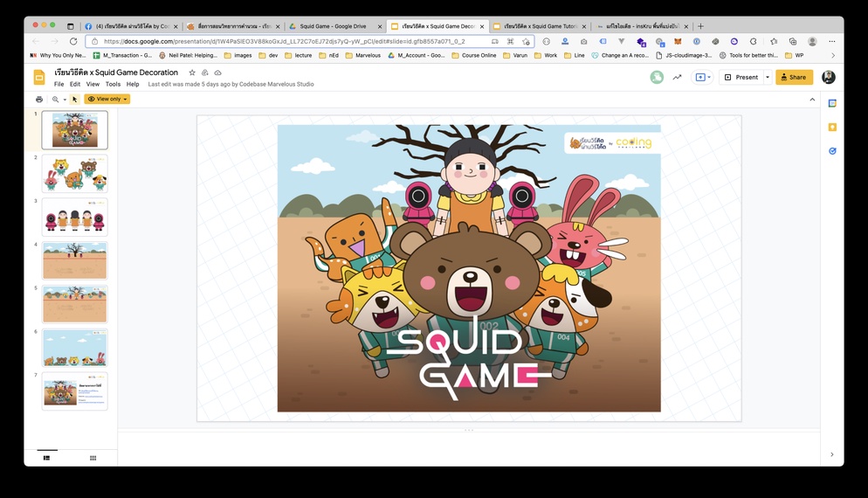
Task: Expand the Present options arrow
Action: tap(768, 77)
